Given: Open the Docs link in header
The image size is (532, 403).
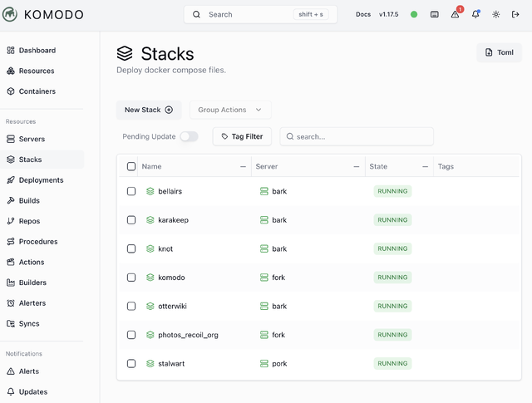Looking at the screenshot, I should (x=363, y=14).
